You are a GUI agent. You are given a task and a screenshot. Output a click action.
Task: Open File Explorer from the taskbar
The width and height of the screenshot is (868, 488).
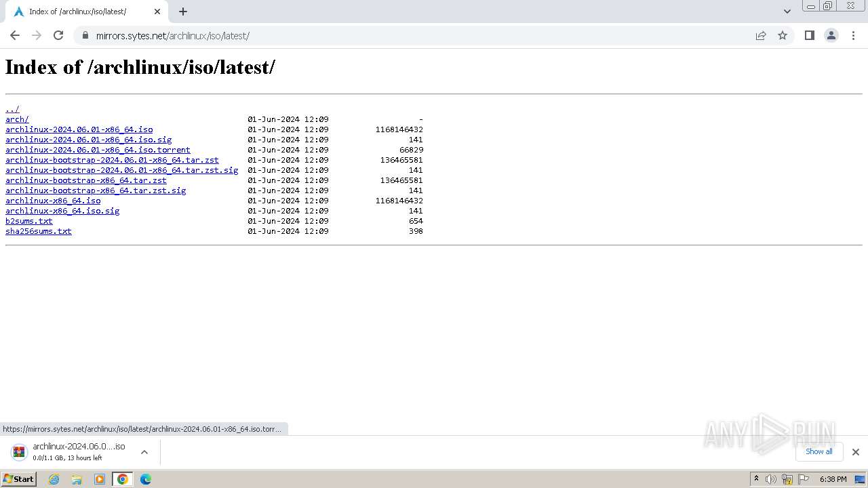point(77,479)
